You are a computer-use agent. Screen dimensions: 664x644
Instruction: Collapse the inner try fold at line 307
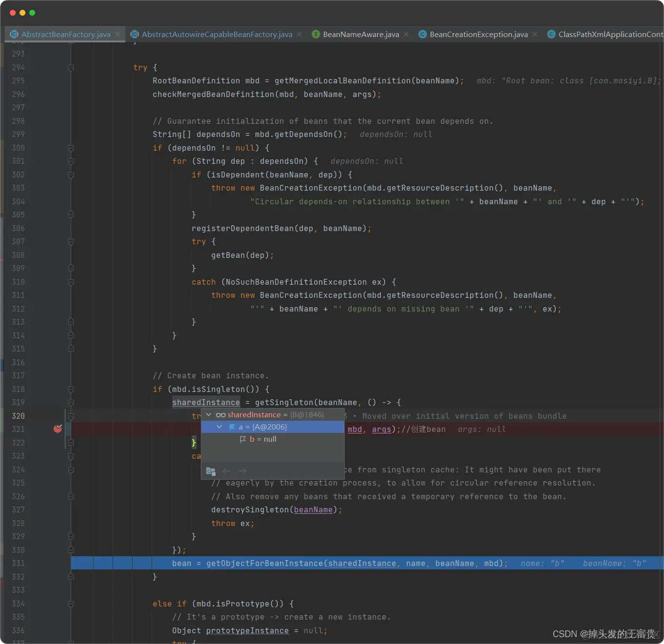(x=71, y=241)
